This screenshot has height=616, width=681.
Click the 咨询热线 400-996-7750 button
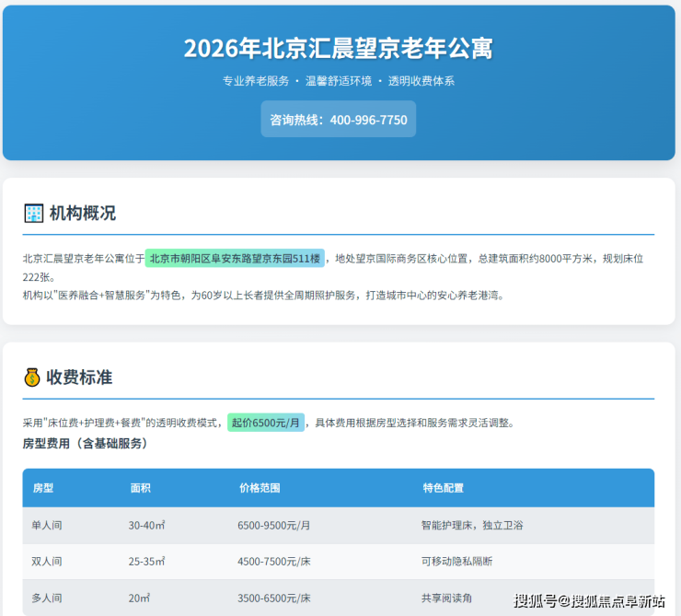coord(339,120)
